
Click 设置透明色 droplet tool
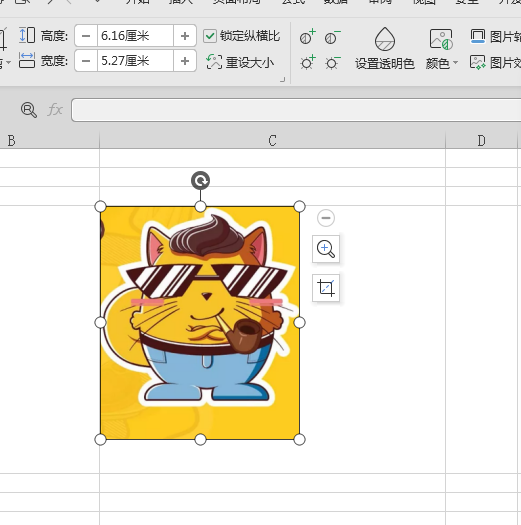[x=385, y=49]
